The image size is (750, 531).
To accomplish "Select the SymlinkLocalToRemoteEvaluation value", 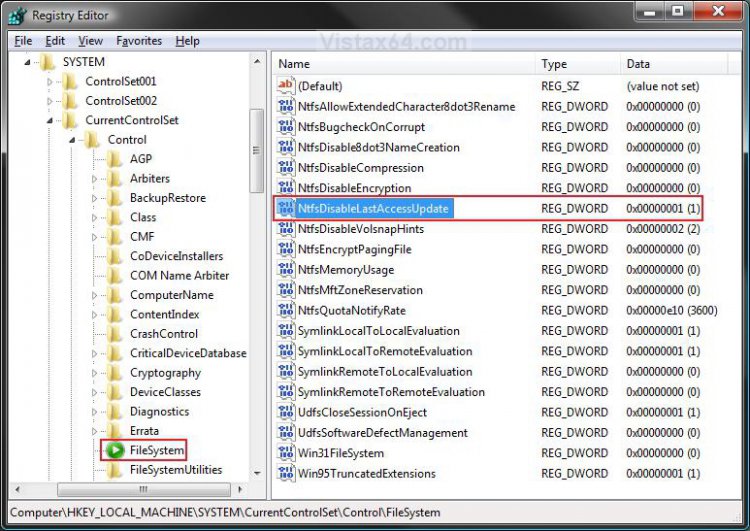I will [384, 352].
